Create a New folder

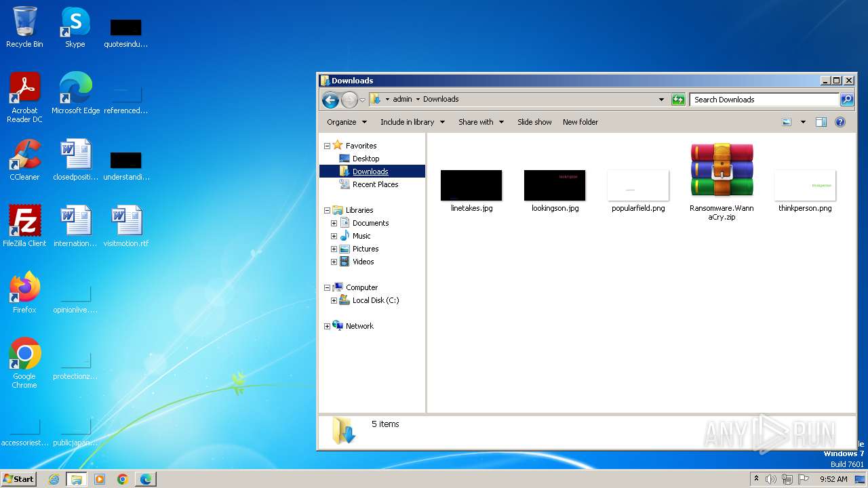coord(580,122)
